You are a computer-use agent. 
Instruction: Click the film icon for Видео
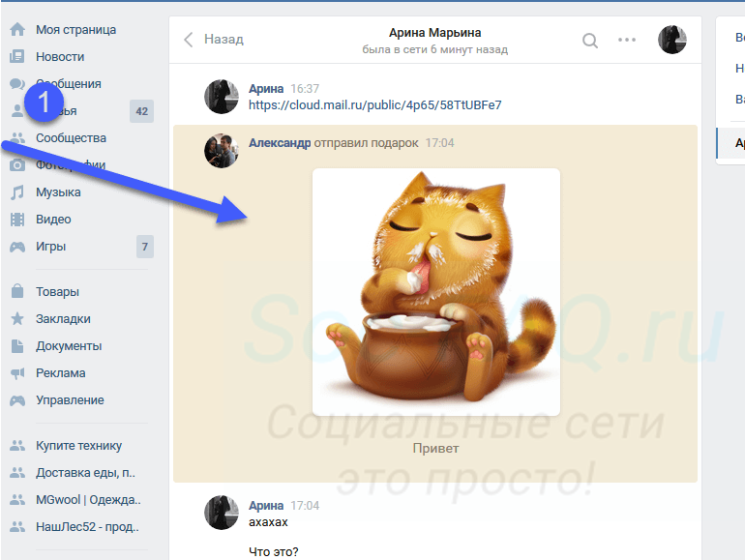[16, 220]
